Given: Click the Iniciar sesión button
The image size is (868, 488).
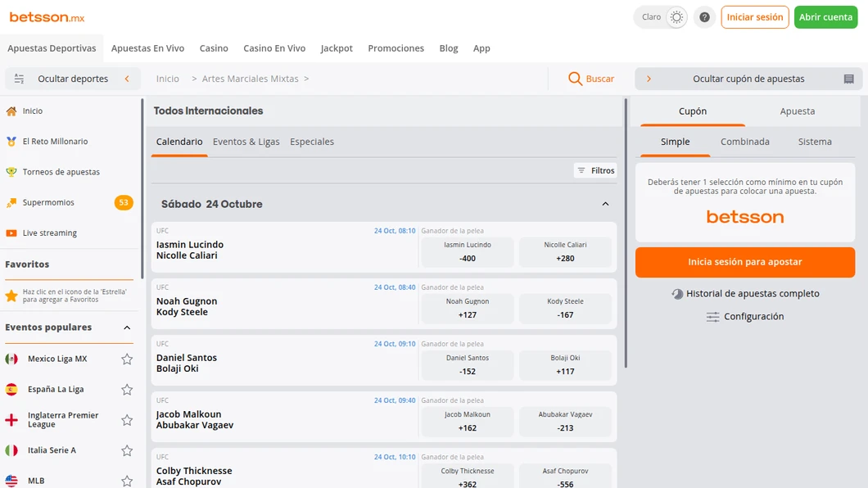Looking at the screenshot, I should (x=754, y=17).
